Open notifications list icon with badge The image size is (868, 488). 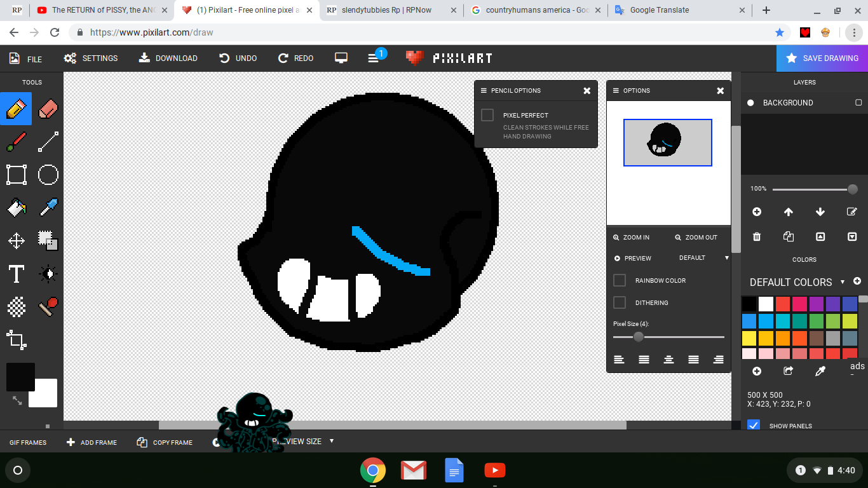pyautogui.click(x=374, y=58)
